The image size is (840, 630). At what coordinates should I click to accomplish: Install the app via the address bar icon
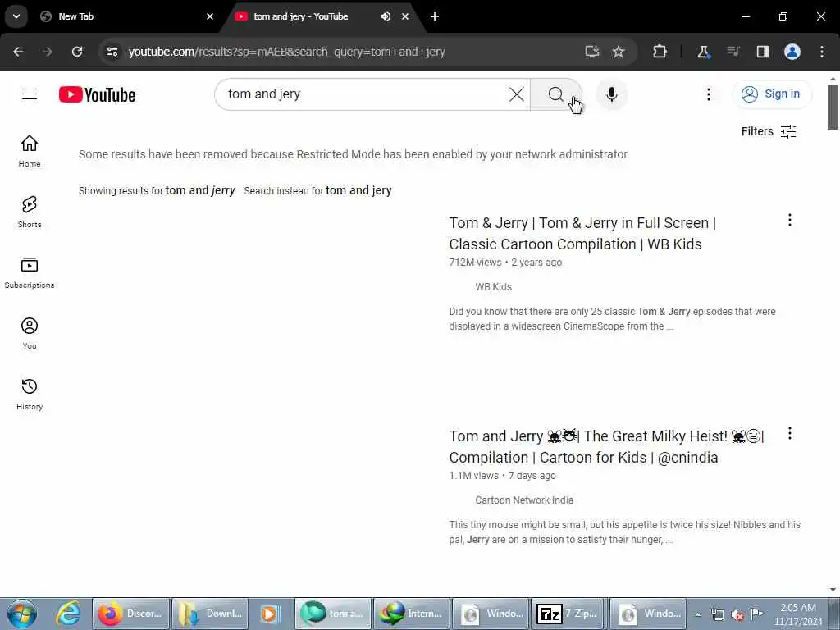pyautogui.click(x=591, y=52)
